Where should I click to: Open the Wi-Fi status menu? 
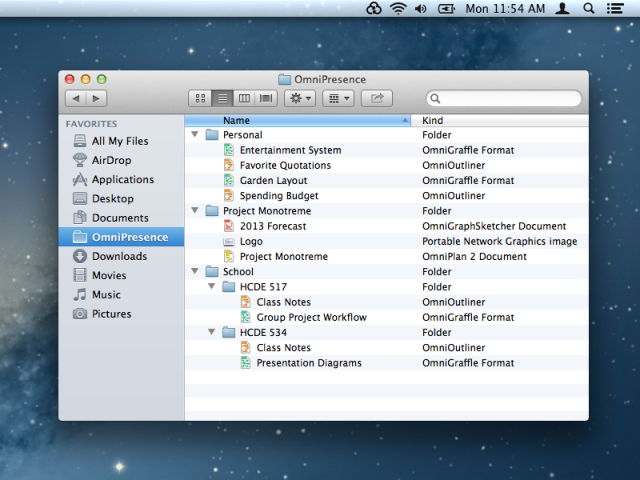(x=398, y=8)
